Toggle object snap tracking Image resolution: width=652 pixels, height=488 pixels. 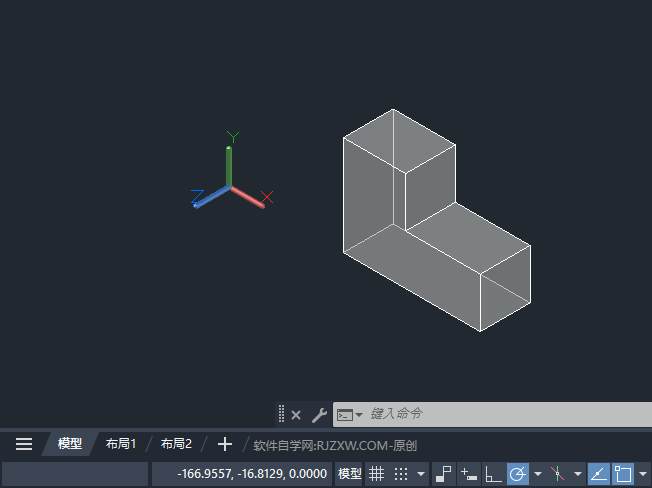tap(599, 474)
